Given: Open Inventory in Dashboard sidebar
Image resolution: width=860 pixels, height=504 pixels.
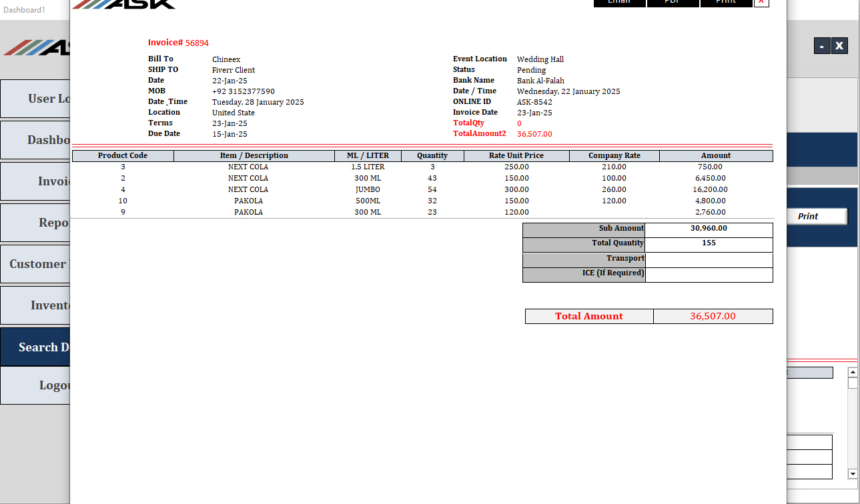Looking at the screenshot, I should [35, 305].
